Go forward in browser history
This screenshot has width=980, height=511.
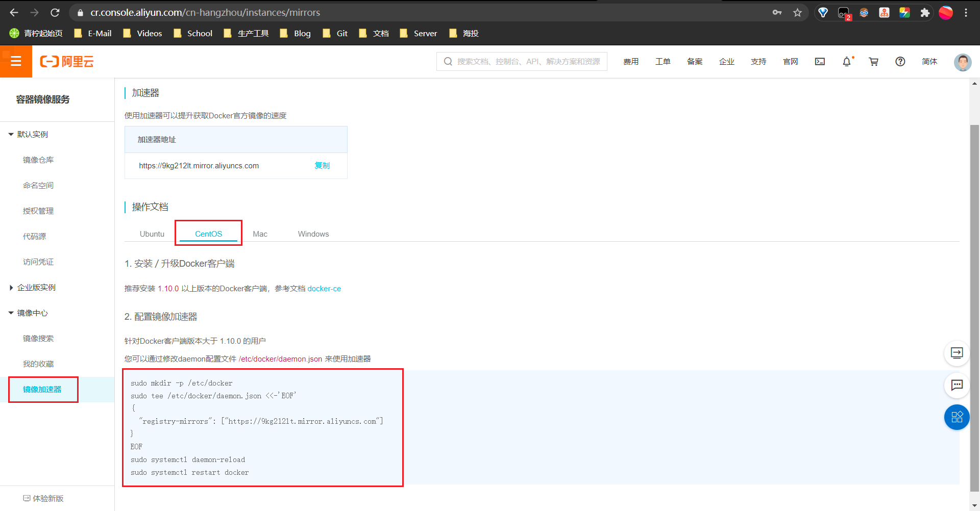(34, 12)
